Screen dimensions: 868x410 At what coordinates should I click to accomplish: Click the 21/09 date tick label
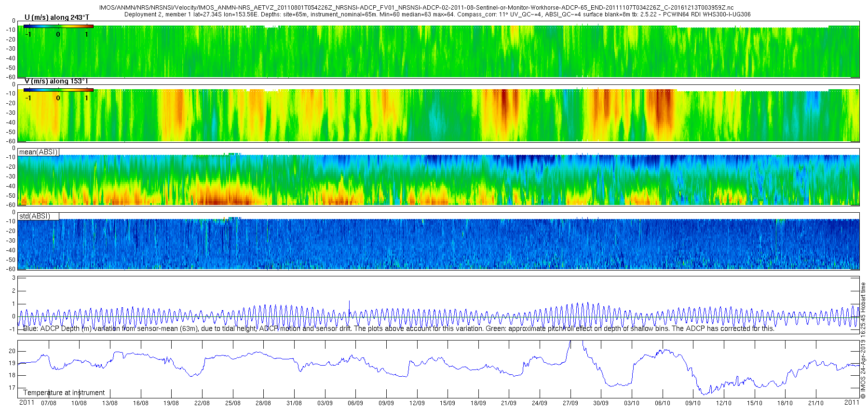(509, 403)
